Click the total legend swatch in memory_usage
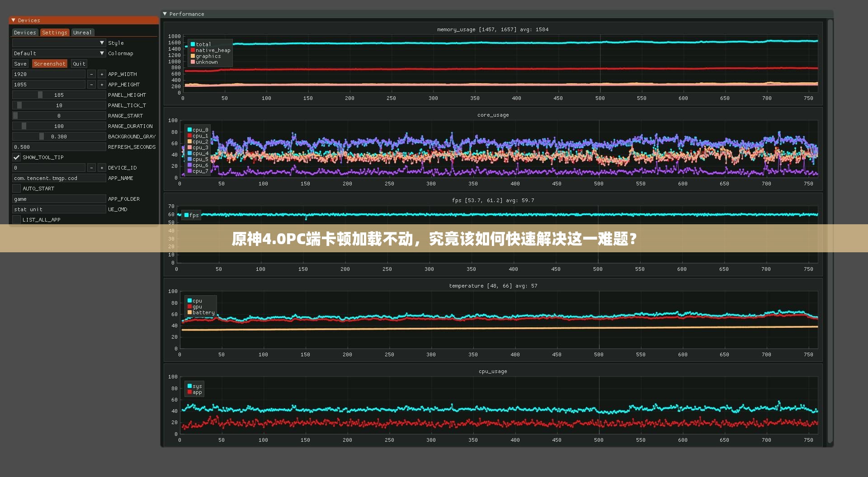The width and height of the screenshot is (868, 477). (x=193, y=44)
